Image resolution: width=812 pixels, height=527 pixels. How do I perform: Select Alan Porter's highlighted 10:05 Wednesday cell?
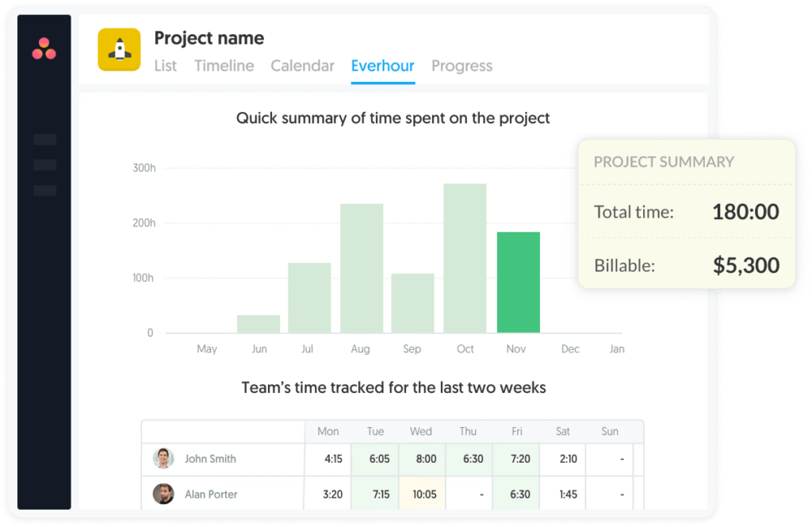coord(422,494)
